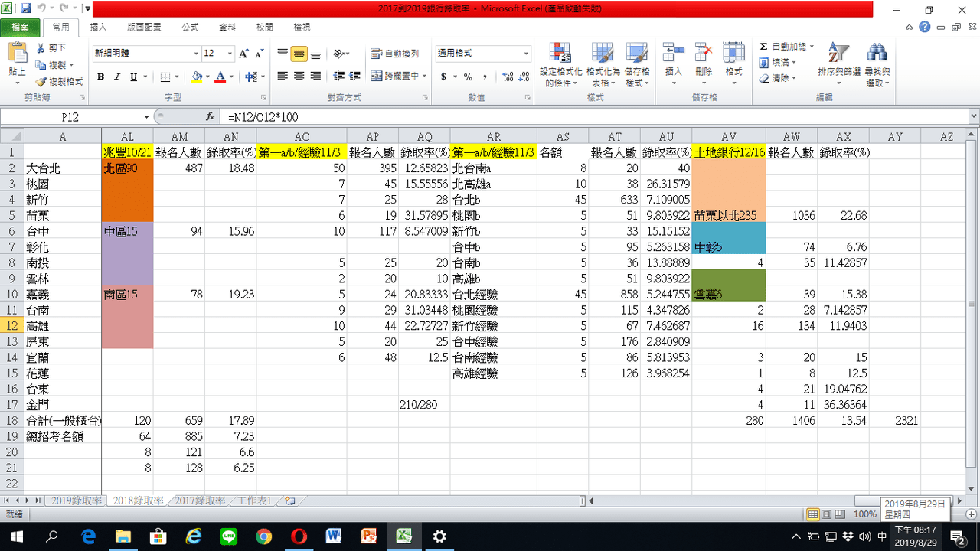Open Cell Styles (儲存格樣式)
Screen dimensions: 980x551
[637, 64]
